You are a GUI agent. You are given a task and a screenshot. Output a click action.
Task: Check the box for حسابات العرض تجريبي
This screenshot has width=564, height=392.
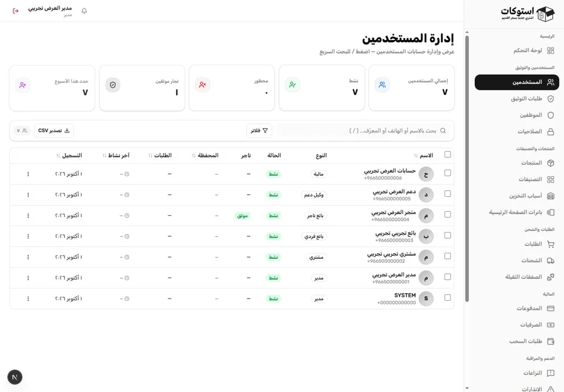tap(448, 173)
